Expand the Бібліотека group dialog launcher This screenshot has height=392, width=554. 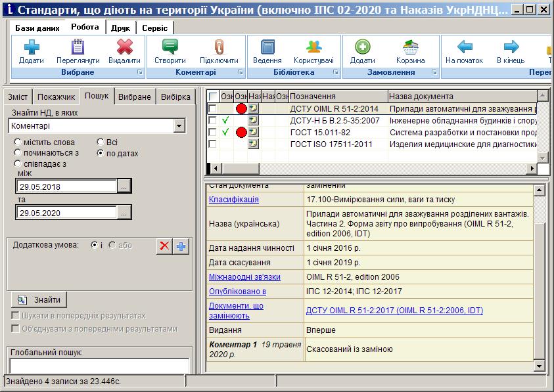[335, 72]
